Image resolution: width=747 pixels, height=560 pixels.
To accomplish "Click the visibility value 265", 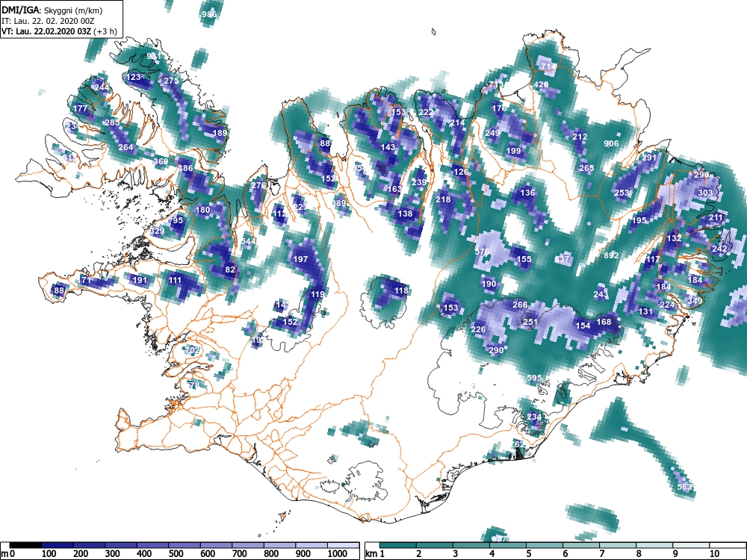I will click(586, 168).
